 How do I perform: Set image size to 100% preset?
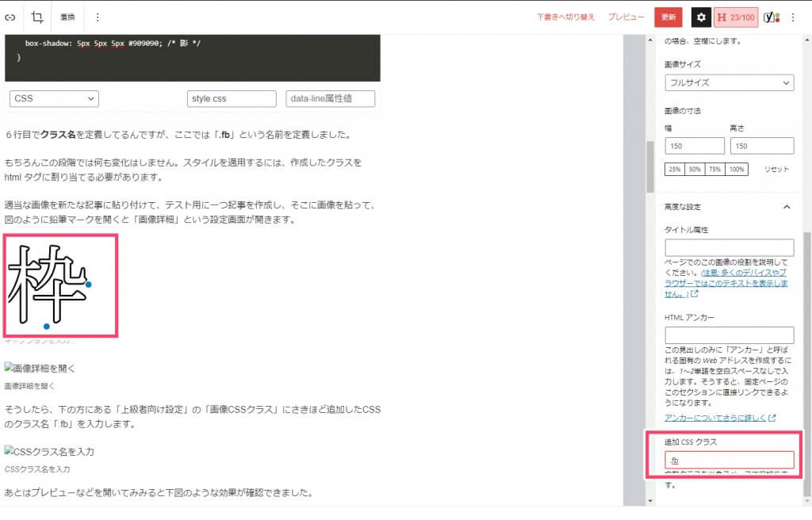[x=737, y=170]
